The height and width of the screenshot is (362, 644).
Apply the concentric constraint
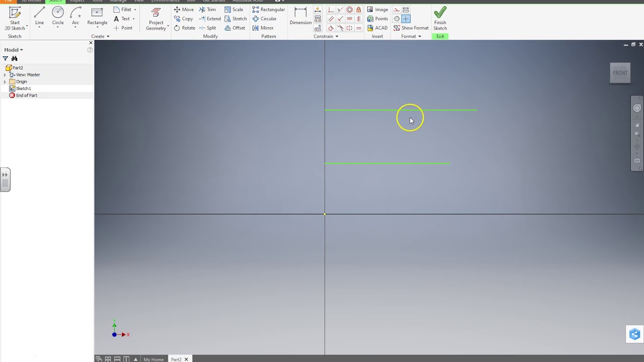[x=350, y=10]
